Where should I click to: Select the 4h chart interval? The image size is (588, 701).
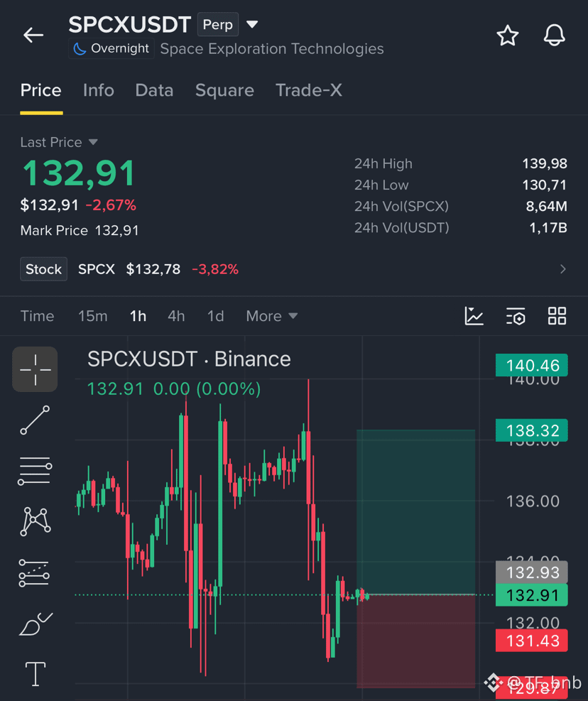(x=176, y=316)
